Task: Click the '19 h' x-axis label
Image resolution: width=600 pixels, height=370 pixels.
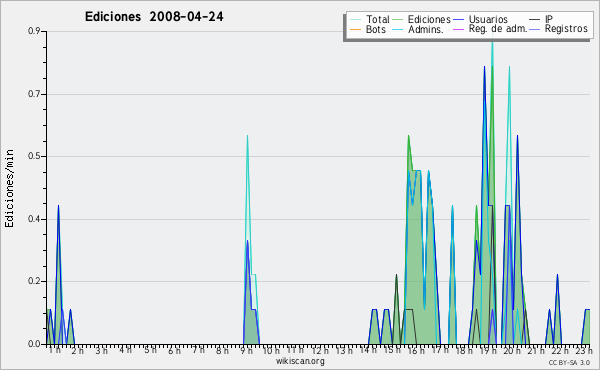Action: point(488,350)
